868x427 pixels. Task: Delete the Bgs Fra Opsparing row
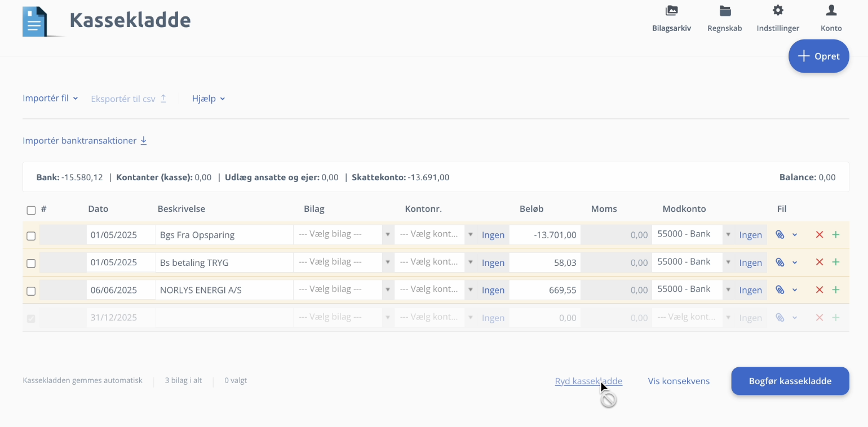(x=820, y=235)
